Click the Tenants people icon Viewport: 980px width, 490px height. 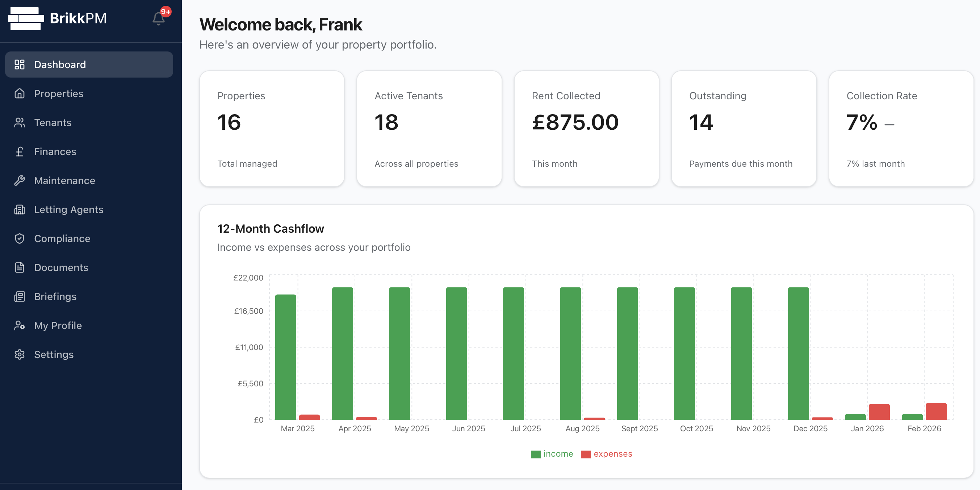(x=20, y=122)
